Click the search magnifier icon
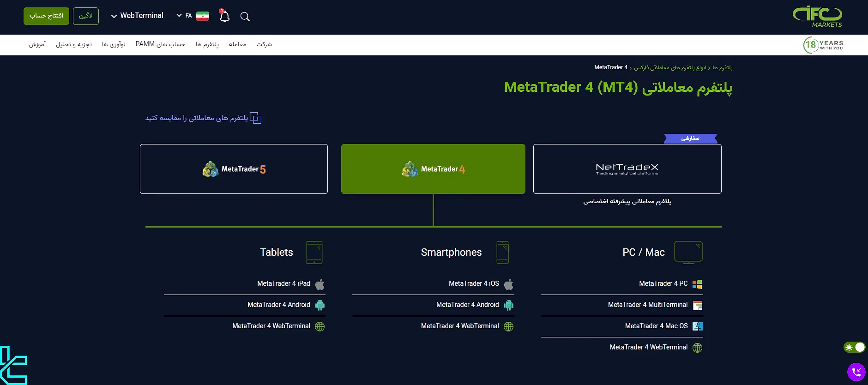The image size is (868, 385). pos(245,17)
